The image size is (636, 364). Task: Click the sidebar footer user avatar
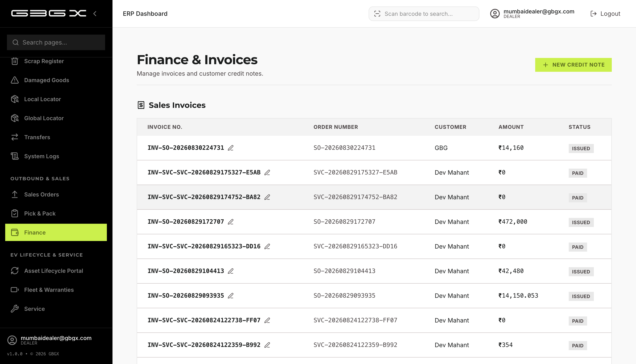click(12, 340)
